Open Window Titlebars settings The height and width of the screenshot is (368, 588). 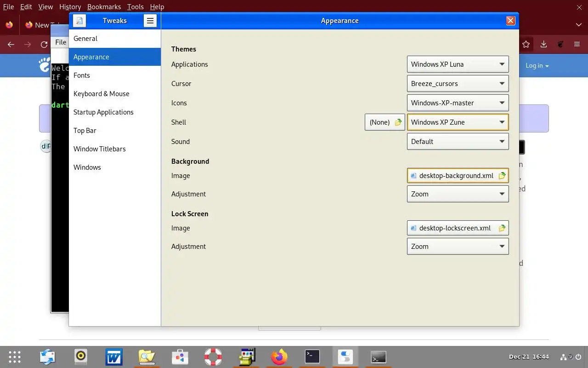coord(115,149)
